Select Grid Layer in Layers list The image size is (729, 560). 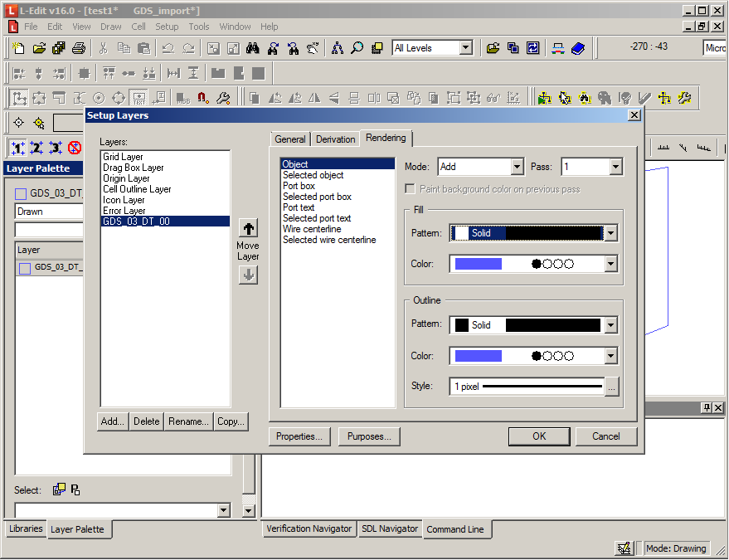coord(123,157)
